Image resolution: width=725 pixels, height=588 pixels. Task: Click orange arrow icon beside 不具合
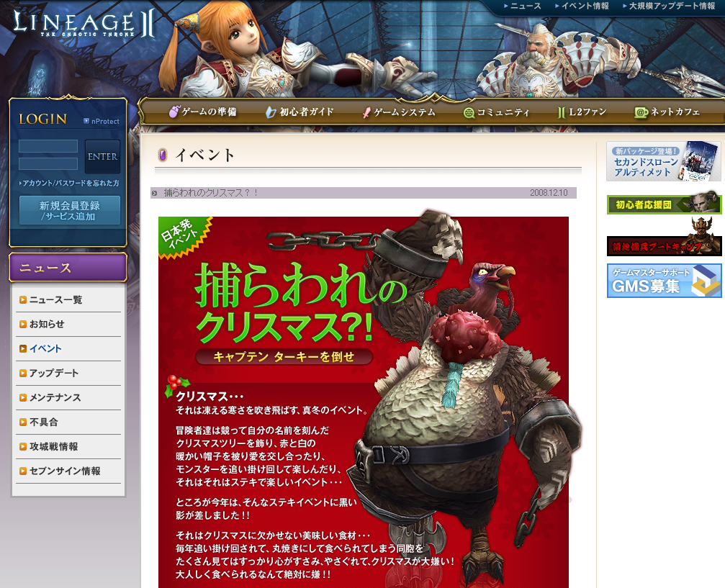(x=22, y=422)
